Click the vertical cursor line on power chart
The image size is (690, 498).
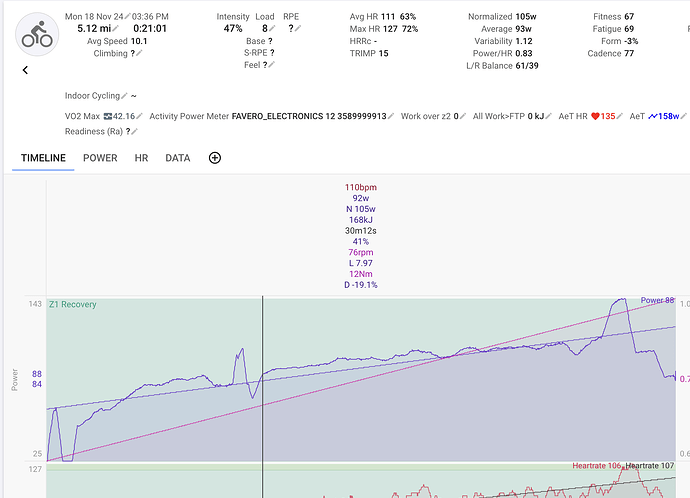263,378
